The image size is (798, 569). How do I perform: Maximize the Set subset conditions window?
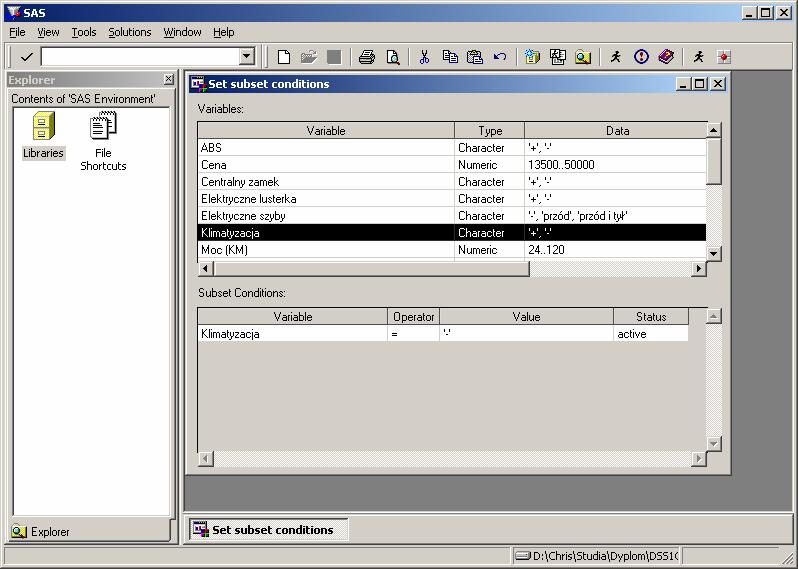[700, 83]
